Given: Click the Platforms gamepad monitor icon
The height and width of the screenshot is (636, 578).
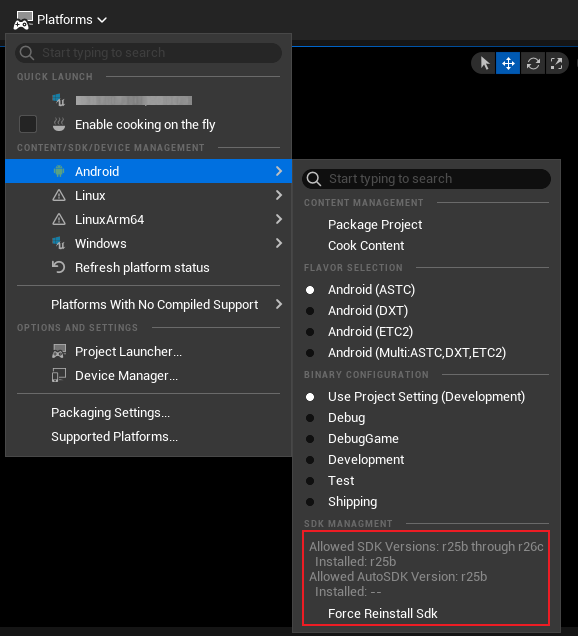Looking at the screenshot, I should pos(23,20).
